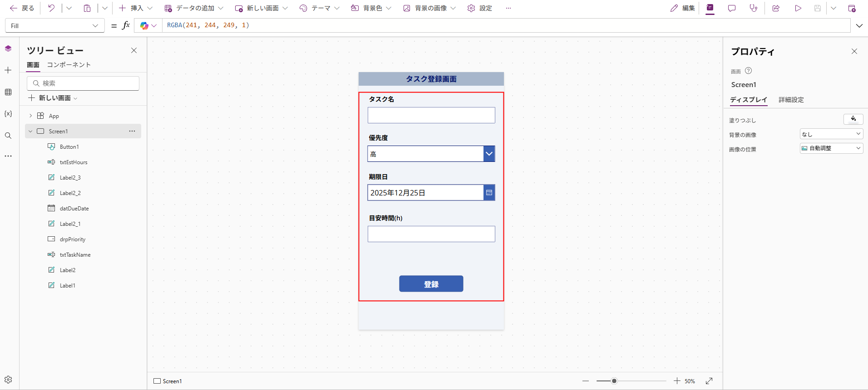Image resolution: width=868 pixels, height=390 pixels.
Task: Click the 戻る back button
Action: click(x=22, y=8)
